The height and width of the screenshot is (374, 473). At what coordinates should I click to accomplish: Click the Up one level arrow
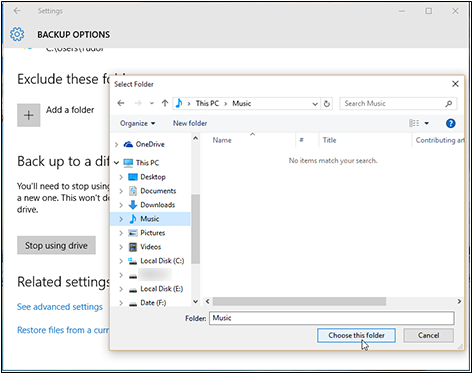pos(165,103)
